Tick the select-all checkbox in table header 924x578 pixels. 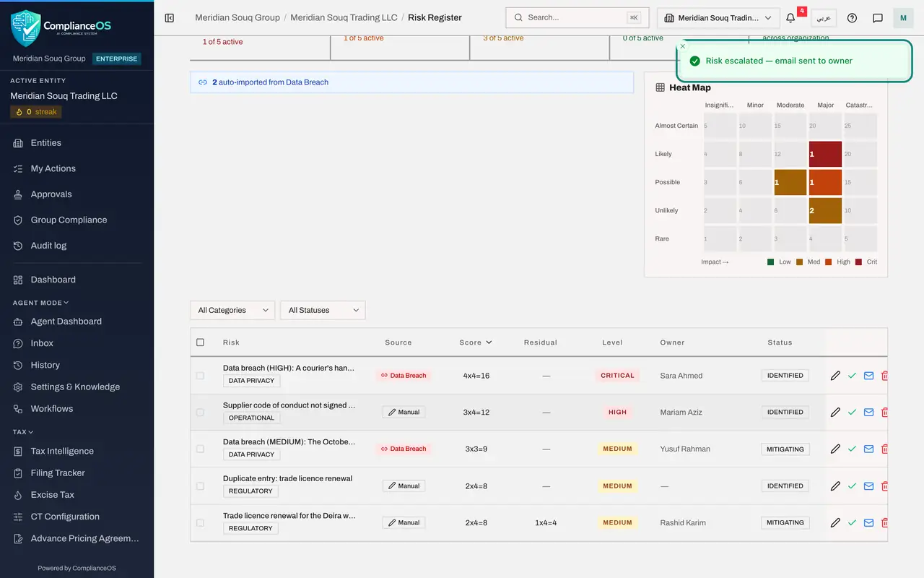tap(200, 342)
